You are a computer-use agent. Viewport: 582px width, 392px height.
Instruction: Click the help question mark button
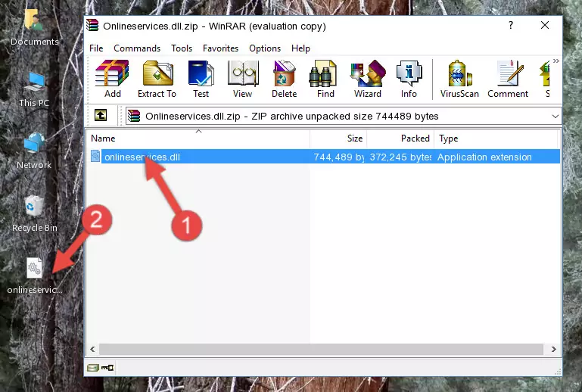click(x=511, y=25)
